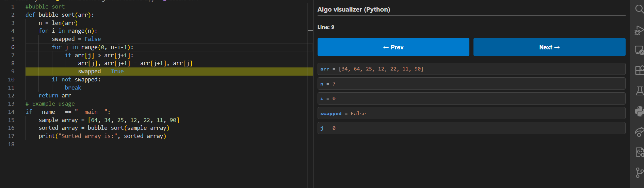Click the sorted_array assignment line
Image resolution: width=644 pixels, height=188 pixels.
104,128
